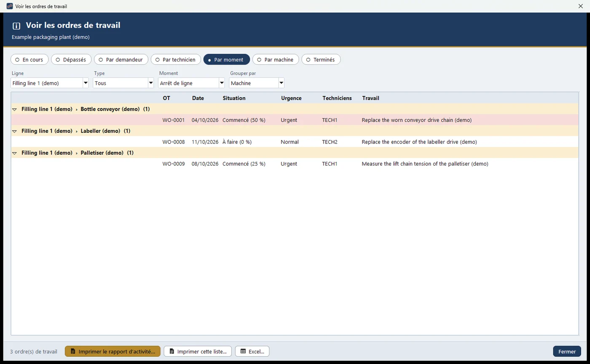Choose the 'Par technicien' option
Image resolution: width=590 pixels, height=364 pixels.
click(176, 60)
